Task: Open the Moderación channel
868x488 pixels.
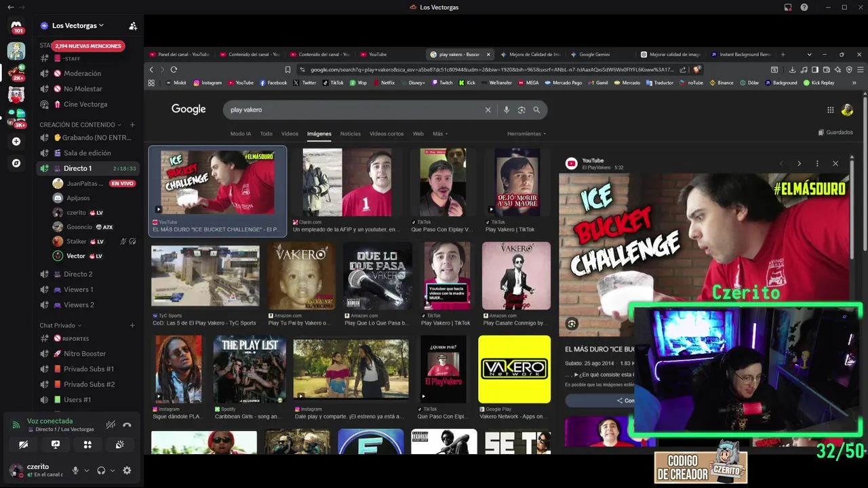Action: [x=88, y=73]
